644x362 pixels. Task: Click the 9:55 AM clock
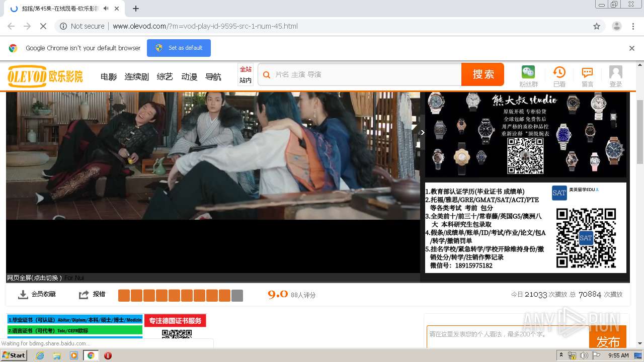[618, 355]
